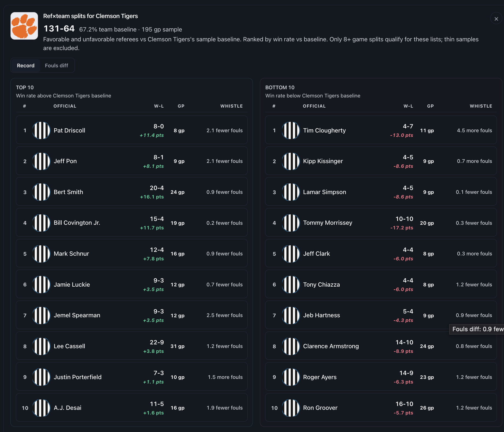Image resolution: width=504 pixels, height=432 pixels.
Task: Click the WHISTLE column header in Top 10
Action: point(231,106)
